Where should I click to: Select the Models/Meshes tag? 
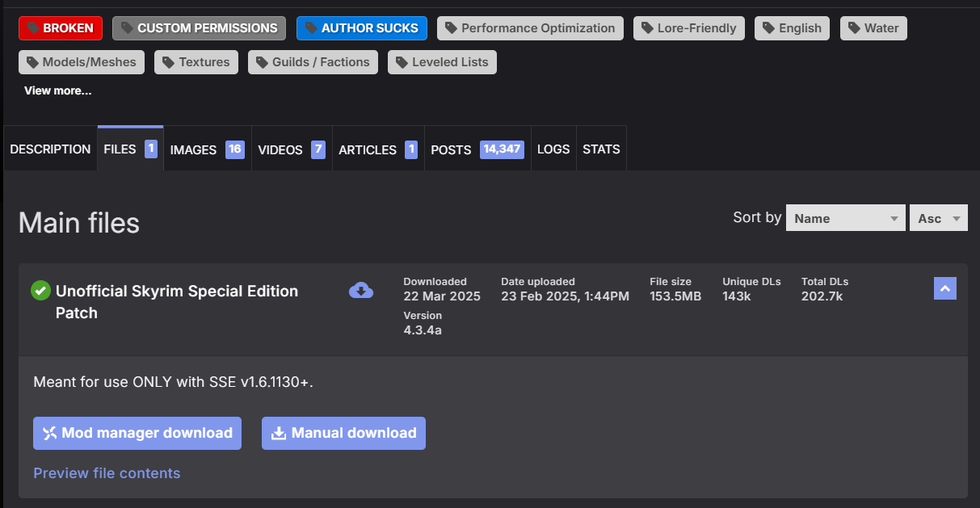[x=82, y=62]
